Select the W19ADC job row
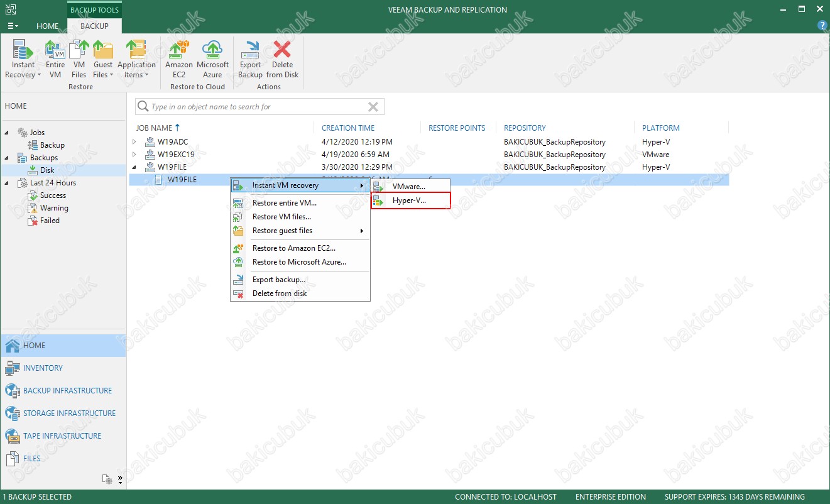830x504 pixels. [x=429, y=142]
